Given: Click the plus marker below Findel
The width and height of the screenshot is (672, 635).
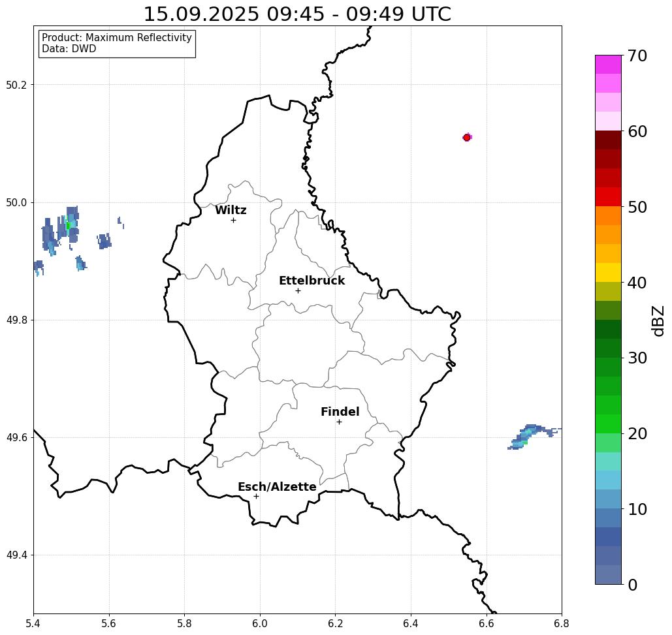Looking at the screenshot, I should 339,422.
